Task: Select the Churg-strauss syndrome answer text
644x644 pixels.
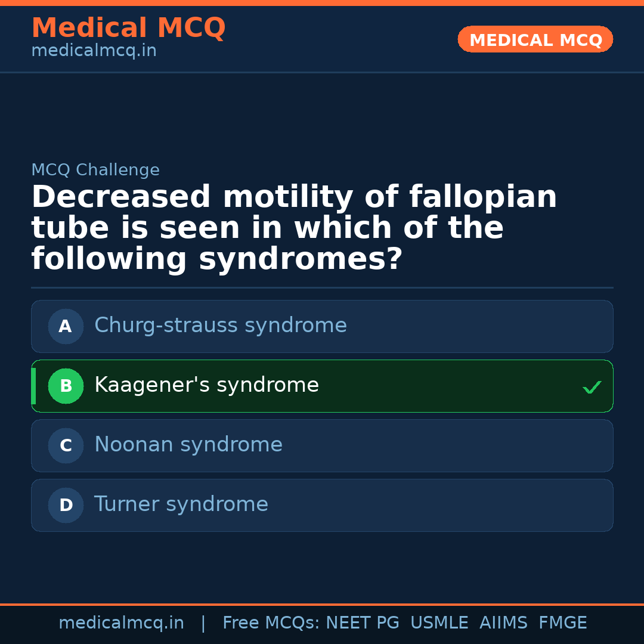Action: pos(220,326)
